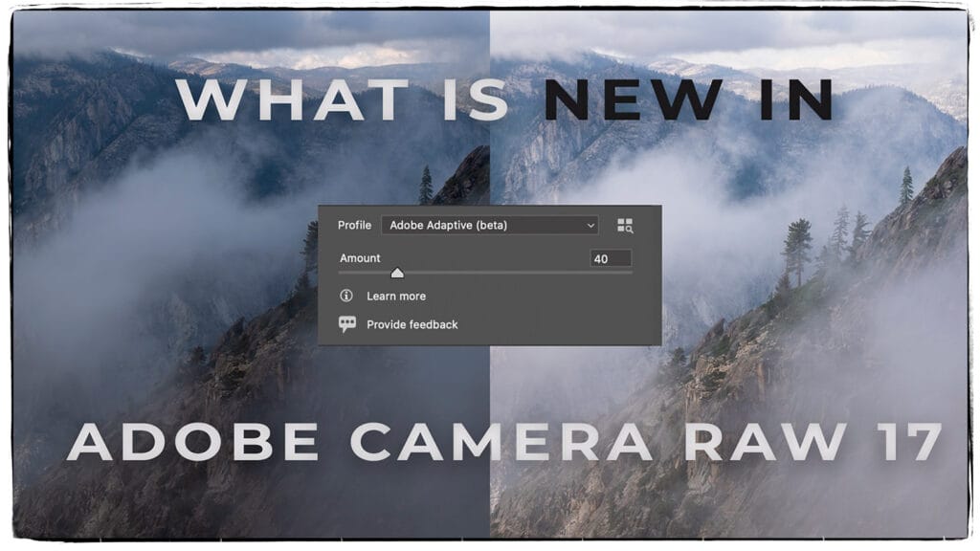Click the grid squares icon right of the dropdown
The image size is (980, 551).
(624, 226)
